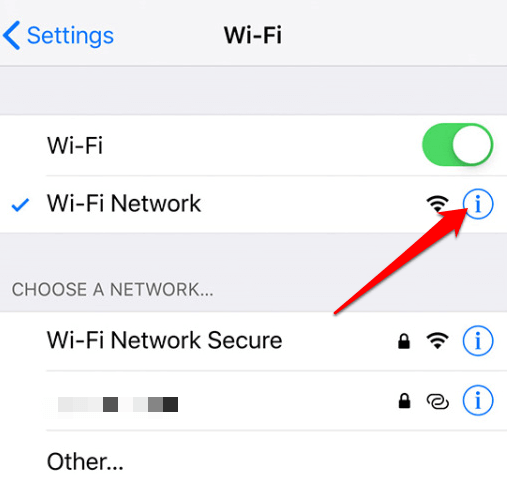The width and height of the screenshot is (507, 485).
Task: Select the connected Wi-Fi Network row
Action: point(253,204)
